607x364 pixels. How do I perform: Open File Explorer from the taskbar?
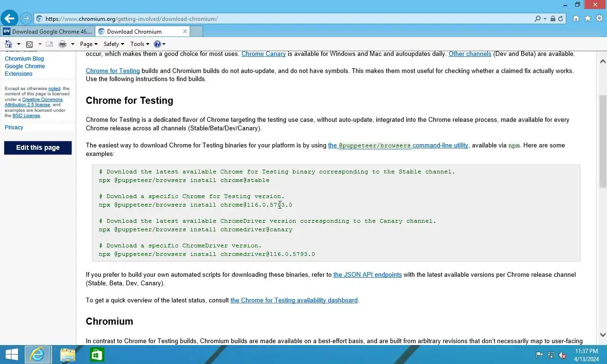click(68, 355)
